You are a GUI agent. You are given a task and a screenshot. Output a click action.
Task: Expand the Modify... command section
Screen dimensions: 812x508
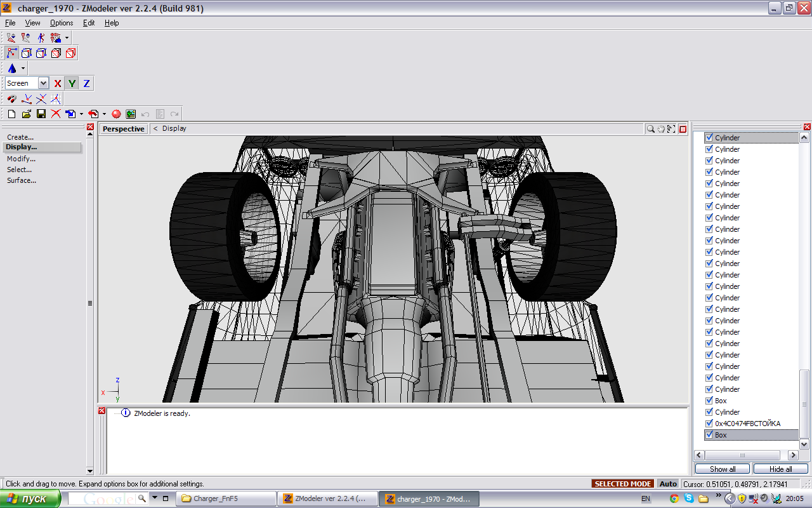21,159
